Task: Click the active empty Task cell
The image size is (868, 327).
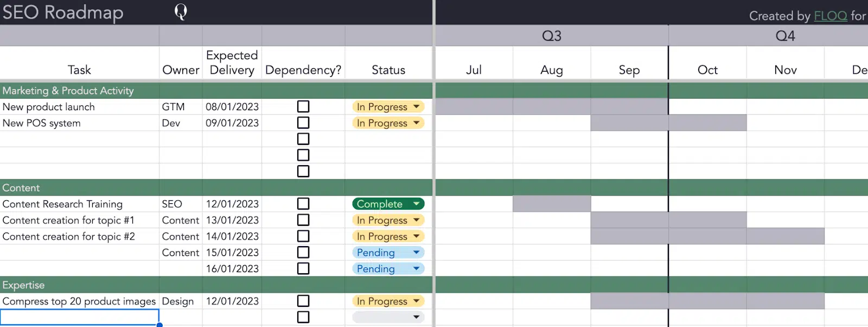Action: click(x=79, y=317)
